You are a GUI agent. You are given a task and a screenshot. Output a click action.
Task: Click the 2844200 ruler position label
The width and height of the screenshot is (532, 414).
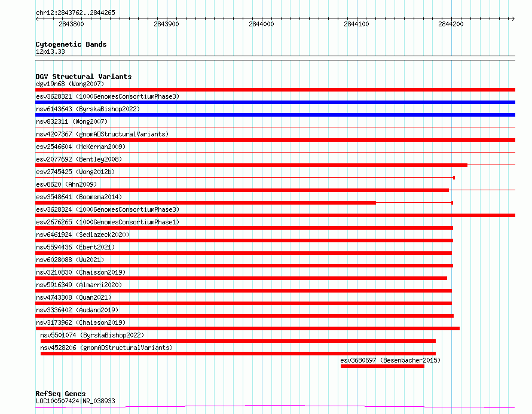coord(451,24)
